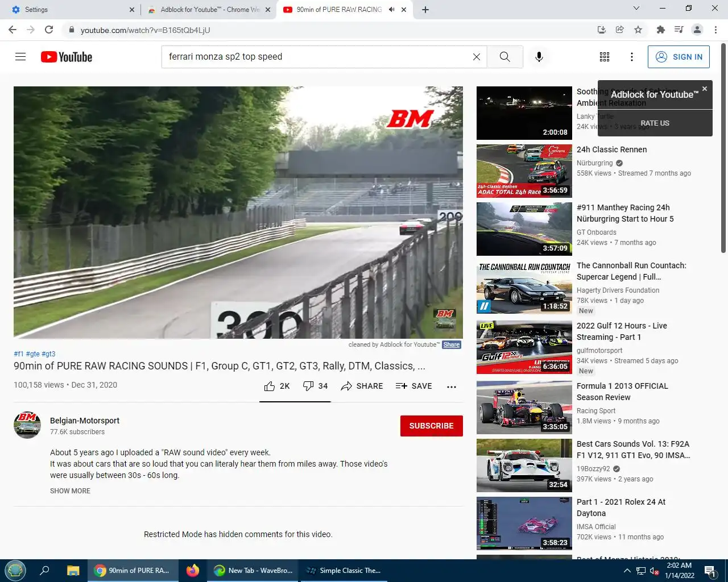Open the tab search dropdown chevron
The image size is (728, 582).
pos(636,9)
